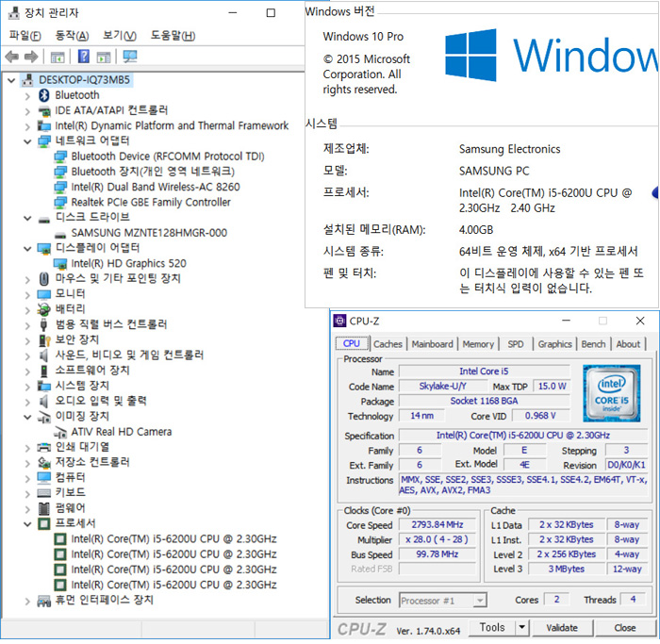Click the Forward arrow in Device Manager toolbar
660x644 pixels.
pos(31,57)
